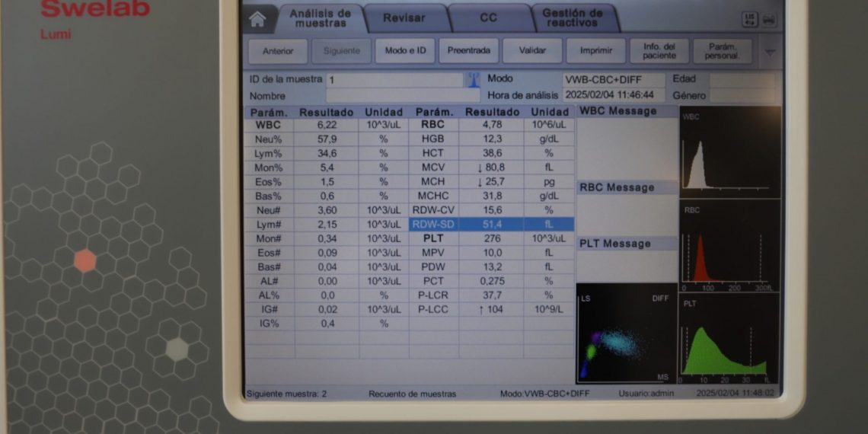Image resolution: width=868 pixels, height=434 pixels.
Task: Open Info. del paciente
Action: [x=659, y=51]
